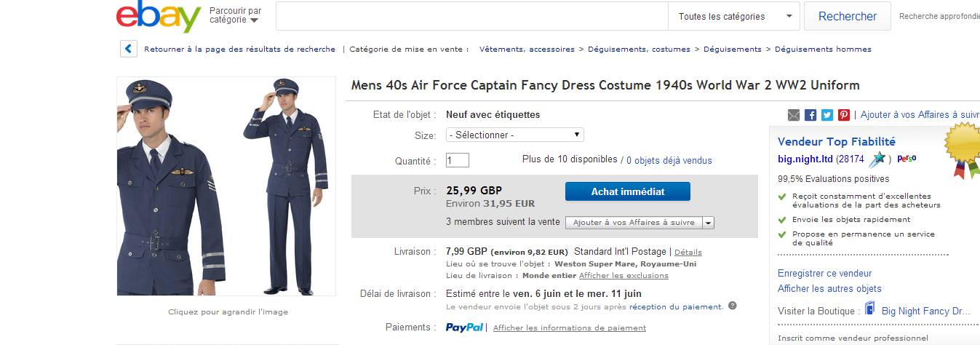Image resolution: width=980 pixels, height=345 pixels.
Task: Pin listing on Pinterest
Action: coord(844,115)
